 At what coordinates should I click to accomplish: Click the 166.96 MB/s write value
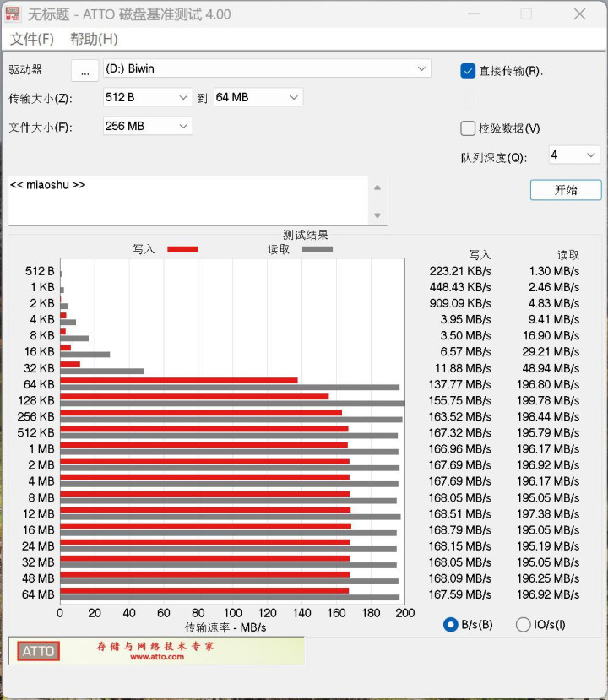point(459,449)
